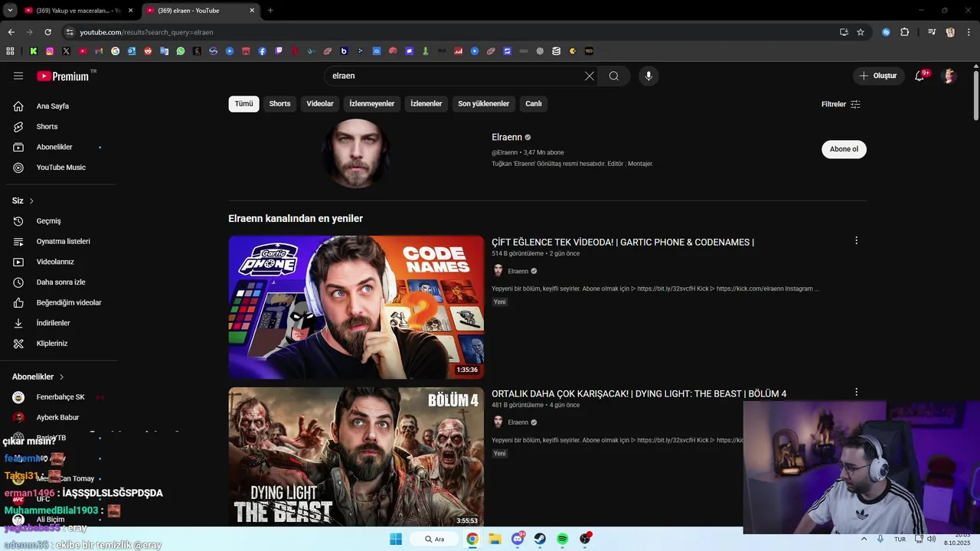Expand the Siz section chevron
Viewport: 980px width, 551px height.
tap(31, 201)
